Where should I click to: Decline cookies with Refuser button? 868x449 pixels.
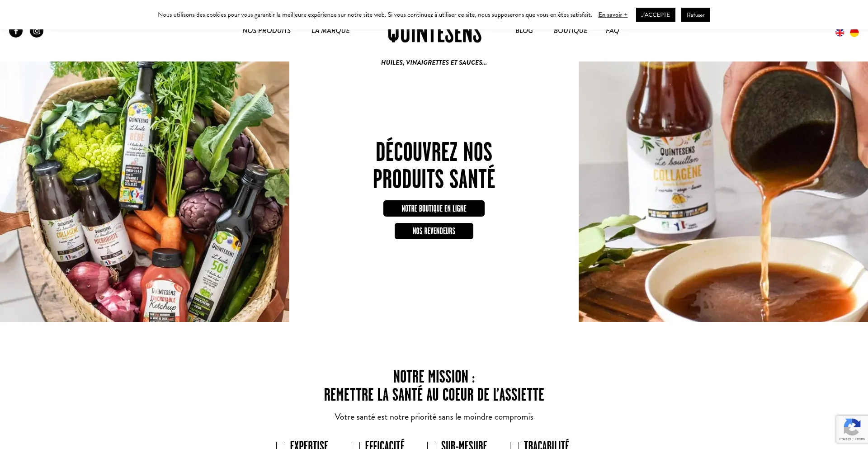(696, 15)
